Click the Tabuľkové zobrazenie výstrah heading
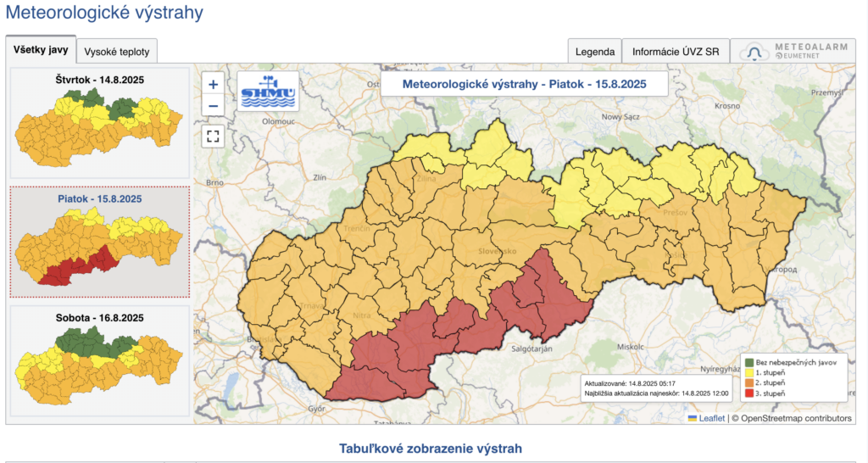The height and width of the screenshot is (463, 868). point(431,448)
